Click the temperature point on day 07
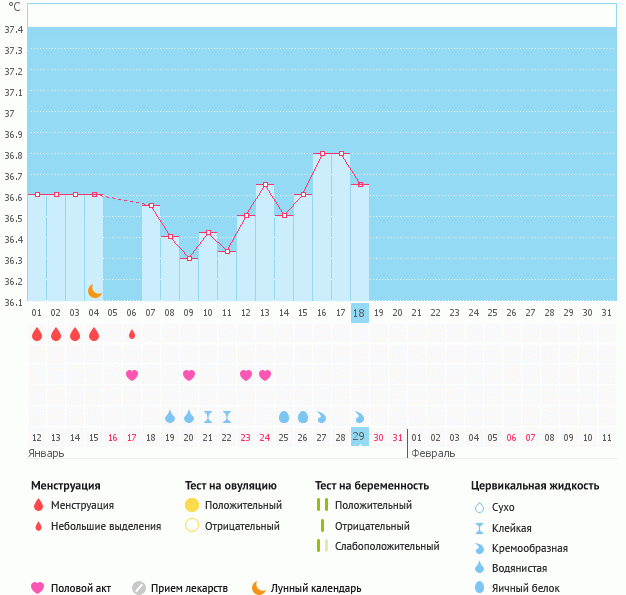 (151, 205)
